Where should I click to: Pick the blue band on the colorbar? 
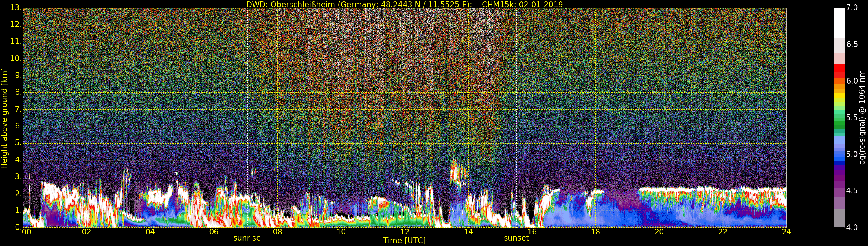[839, 155]
